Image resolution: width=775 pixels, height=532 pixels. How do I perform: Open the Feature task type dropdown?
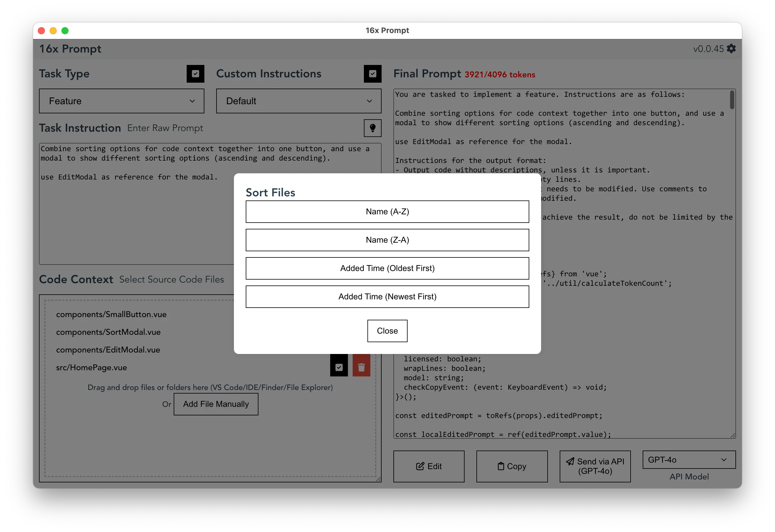tap(122, 101)
